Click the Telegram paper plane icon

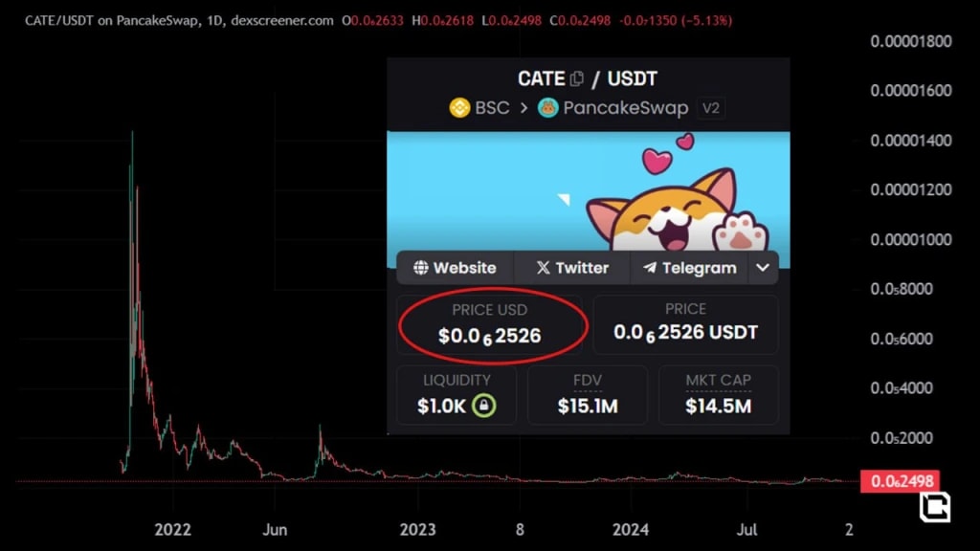[x=647, y=268]
